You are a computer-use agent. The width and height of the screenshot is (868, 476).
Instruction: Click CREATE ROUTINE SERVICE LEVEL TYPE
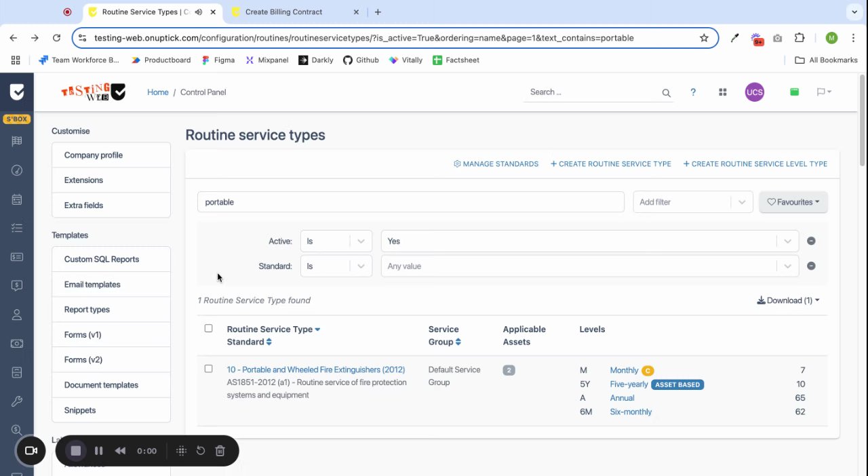[755, 164]
